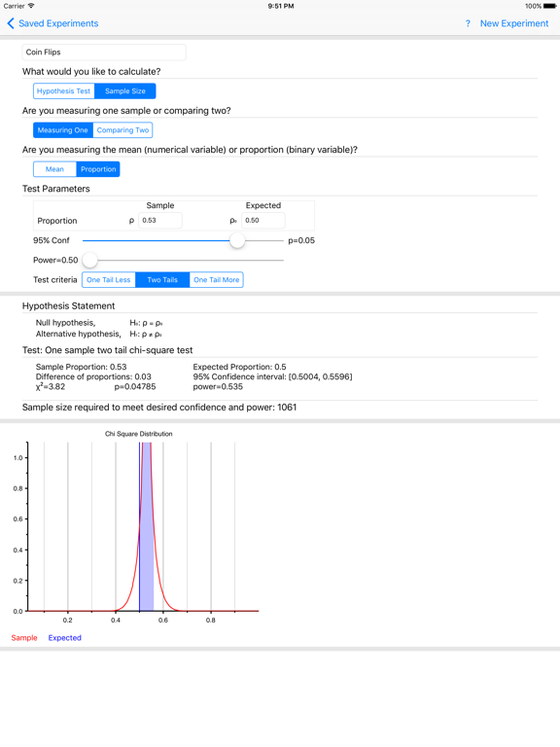Select the Proportion option
This screenshot has height=747, width=560.
pos(98,169)
